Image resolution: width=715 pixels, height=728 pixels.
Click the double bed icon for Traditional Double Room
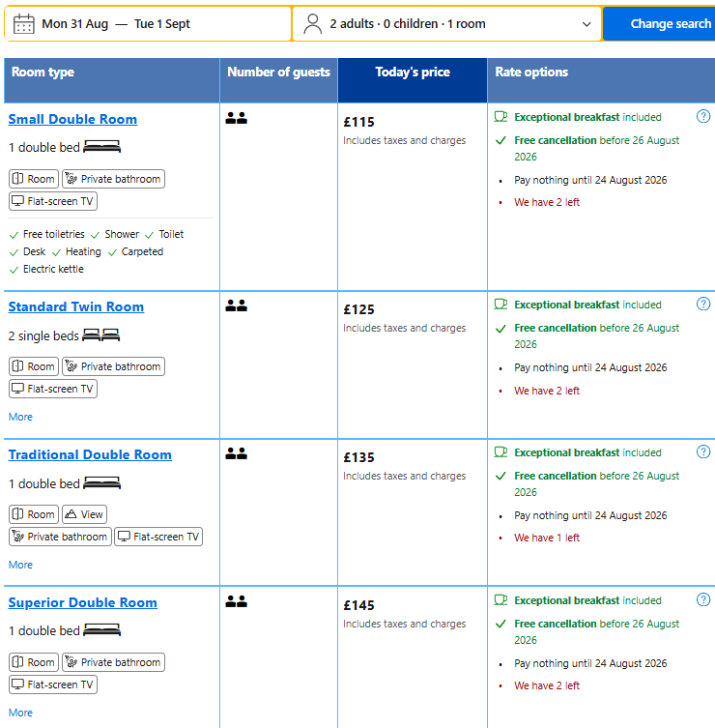click(x=101, y=482)
